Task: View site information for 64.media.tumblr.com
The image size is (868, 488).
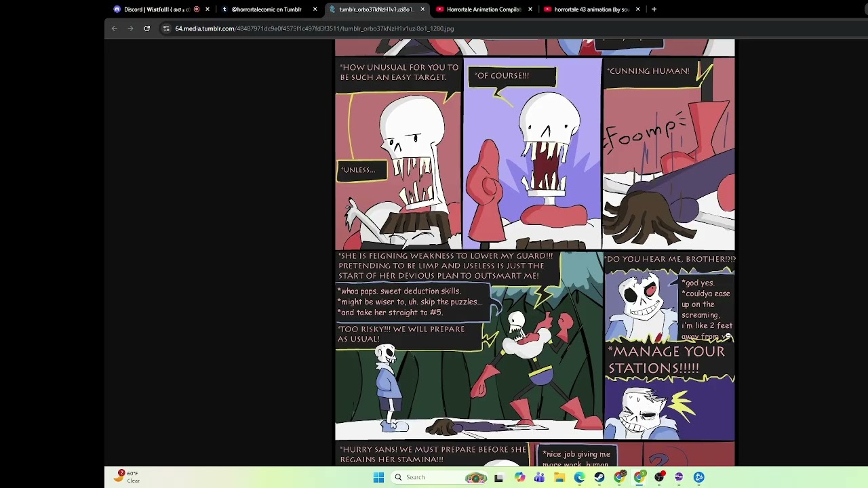Action: (166, 28)
